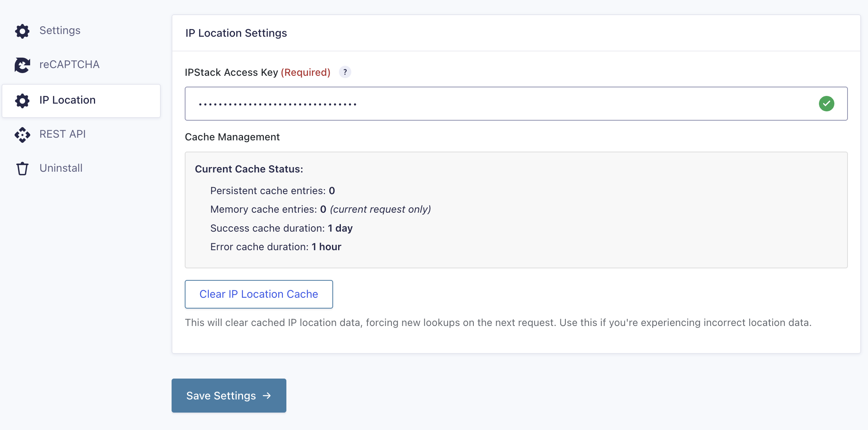
Task: Click the Persistent cache entries line
Action: click(272, 191)
